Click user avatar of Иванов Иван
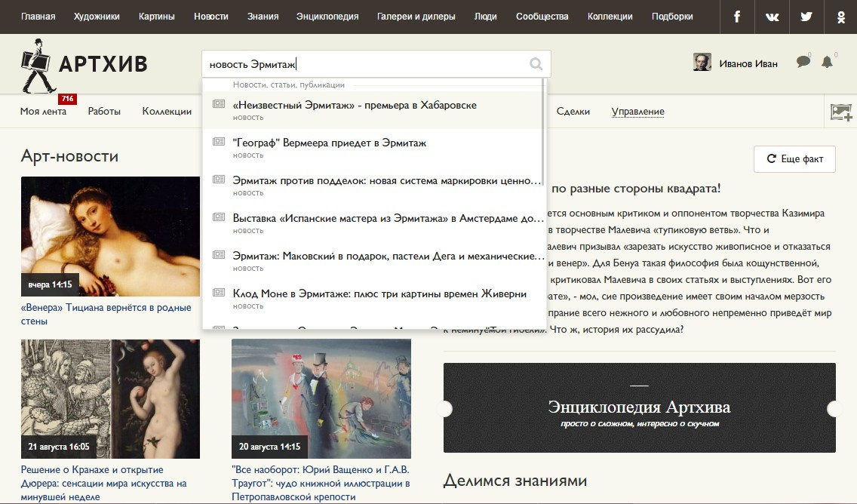 702,63
